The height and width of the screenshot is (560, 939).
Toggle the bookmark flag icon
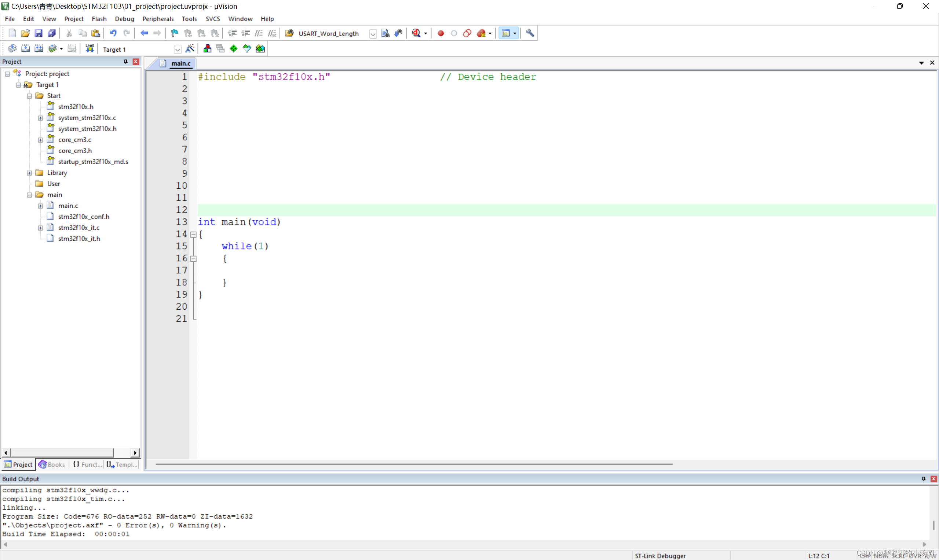coord(174,33)
